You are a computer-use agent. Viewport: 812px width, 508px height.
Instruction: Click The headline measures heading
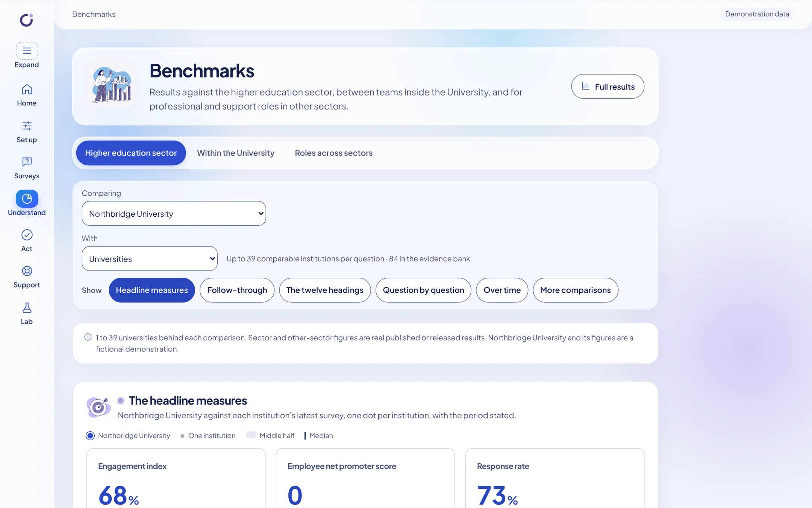[188, 400]
